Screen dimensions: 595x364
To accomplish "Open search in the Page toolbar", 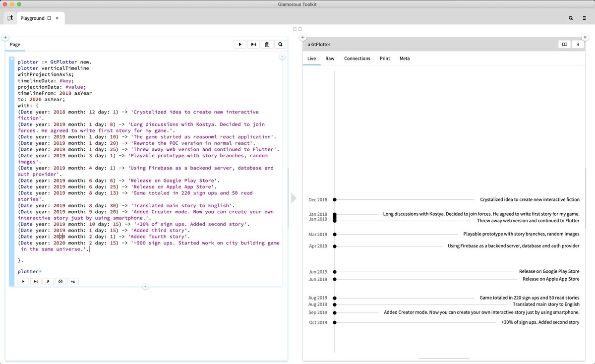I will 280,45.
